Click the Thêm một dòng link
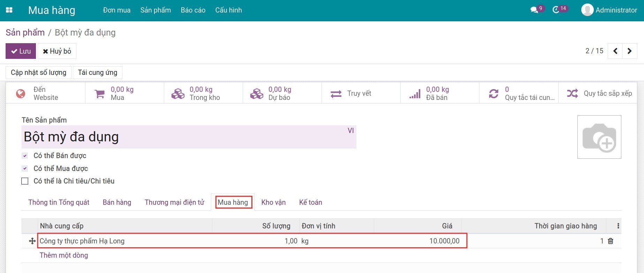 click(x=64, y=255)
